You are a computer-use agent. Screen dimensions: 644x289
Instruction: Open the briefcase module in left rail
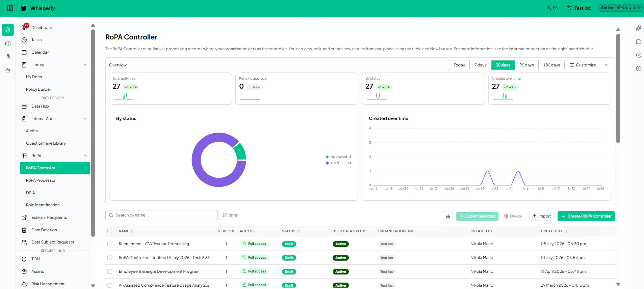tap(8, 43)
